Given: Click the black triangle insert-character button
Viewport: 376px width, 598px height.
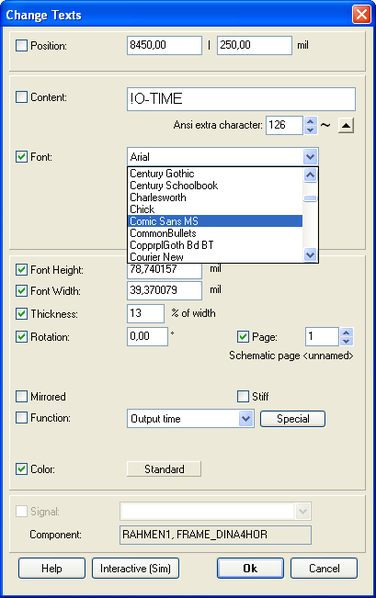Looking at the screenshot, I should click(346, 125).
